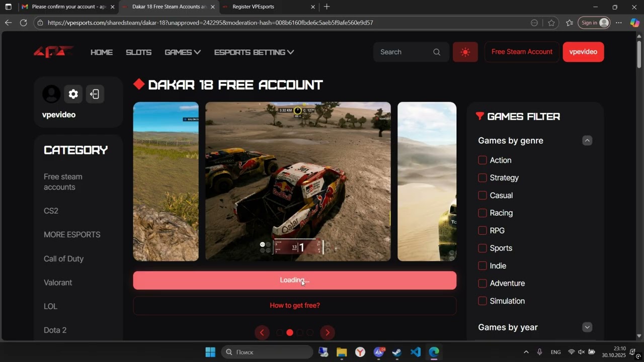The height and width of the screenshot is (362, 644).
Task: Click Sign in on Edge profile
Action: [x=594, y=23]
